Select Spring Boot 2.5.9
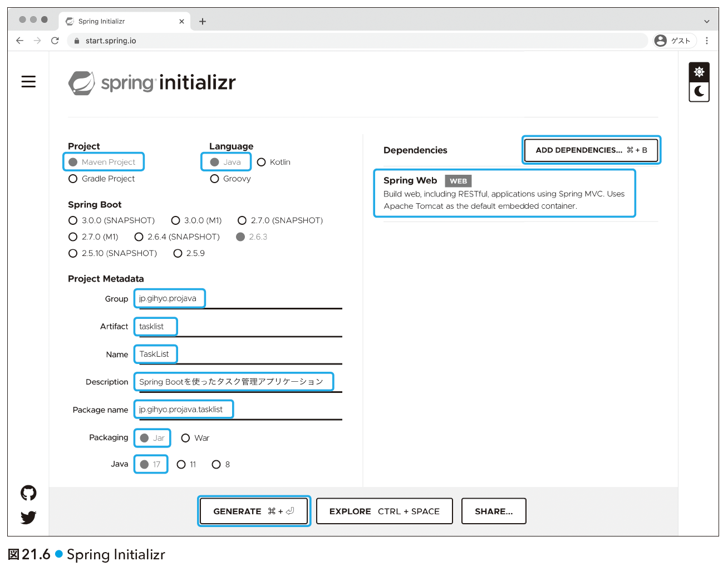 click(189, 253)
